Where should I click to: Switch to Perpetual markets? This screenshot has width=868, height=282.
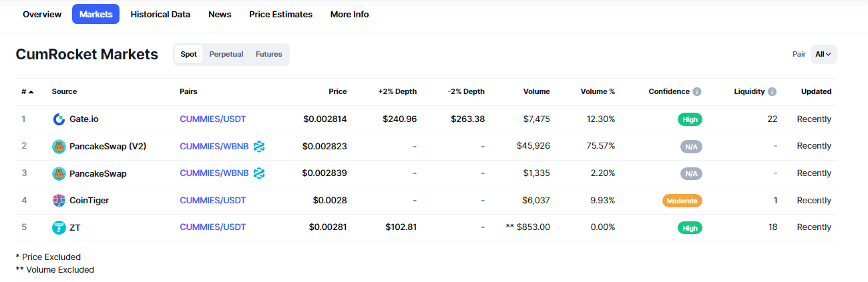(226, 55)
